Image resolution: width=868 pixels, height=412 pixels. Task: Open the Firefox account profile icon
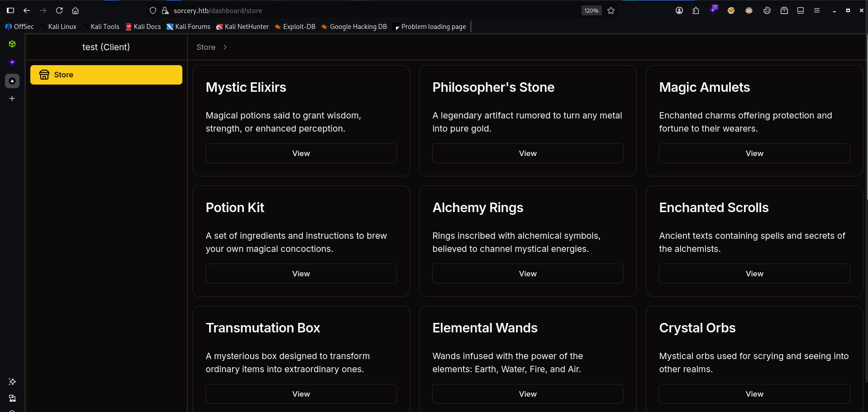[679, 10]
